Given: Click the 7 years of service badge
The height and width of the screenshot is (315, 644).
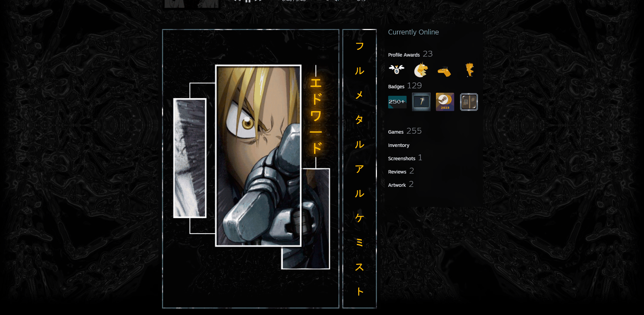Looking at the screenshot, I should 421,102.
